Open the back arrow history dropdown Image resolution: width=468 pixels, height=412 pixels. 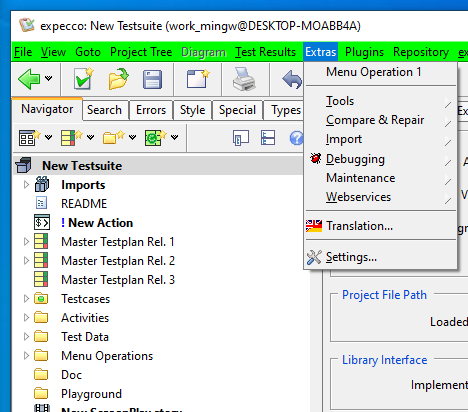click(49, 79)
